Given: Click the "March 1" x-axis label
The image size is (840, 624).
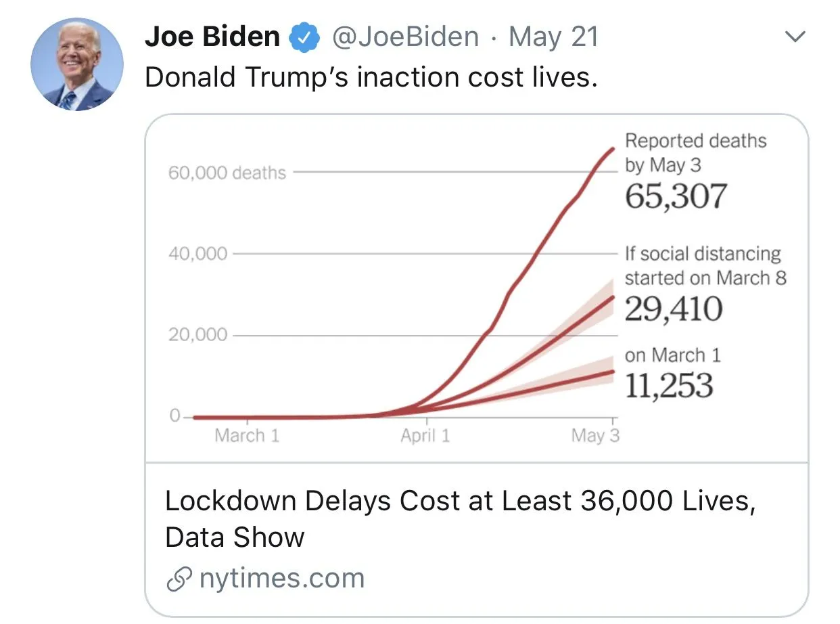Looking at the screenshot, I should click(247, 435).
